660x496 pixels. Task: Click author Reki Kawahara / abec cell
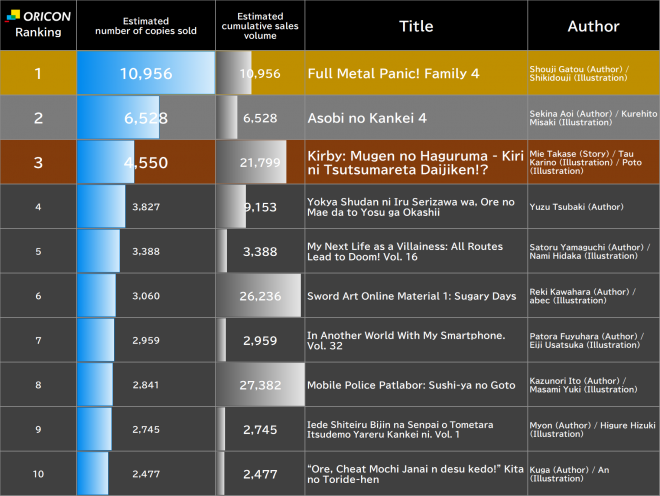593,296
